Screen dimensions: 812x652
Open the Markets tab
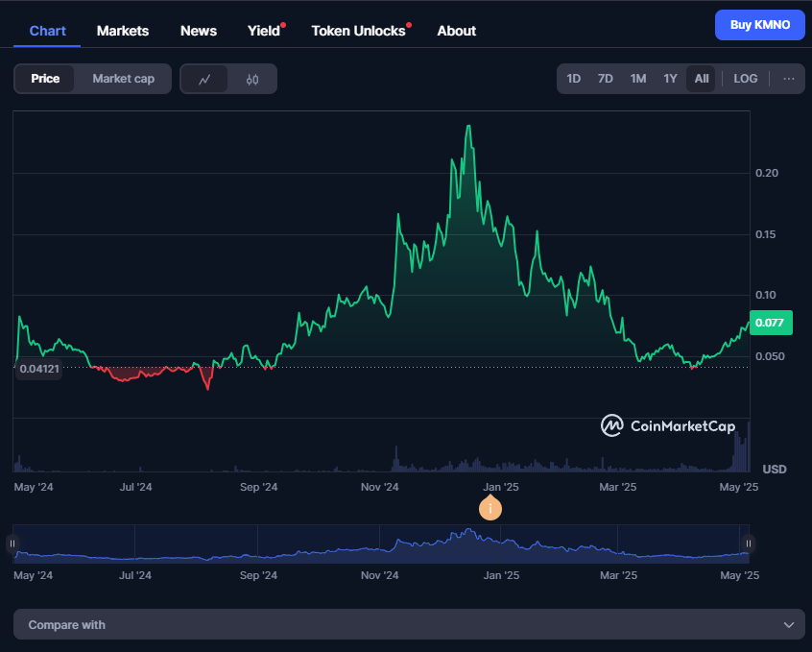(123, 31)
